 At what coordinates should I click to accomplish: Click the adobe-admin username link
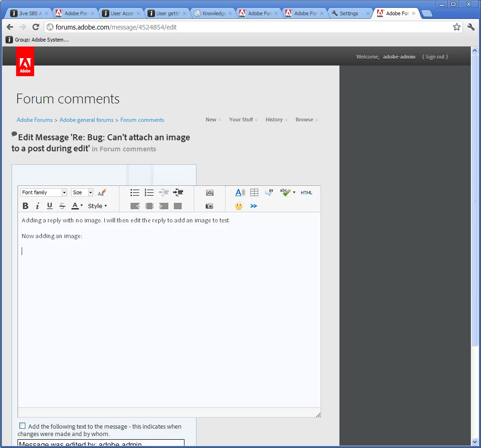(399, 57)
